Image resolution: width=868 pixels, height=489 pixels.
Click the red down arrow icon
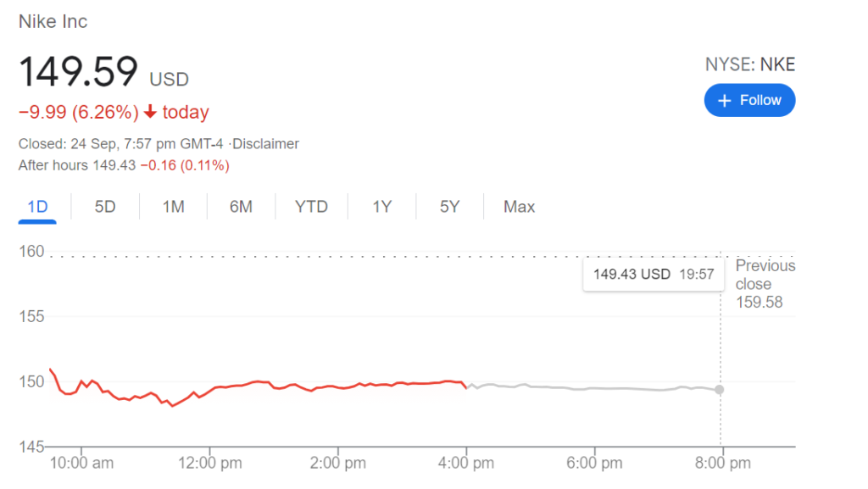pos(150,112)
